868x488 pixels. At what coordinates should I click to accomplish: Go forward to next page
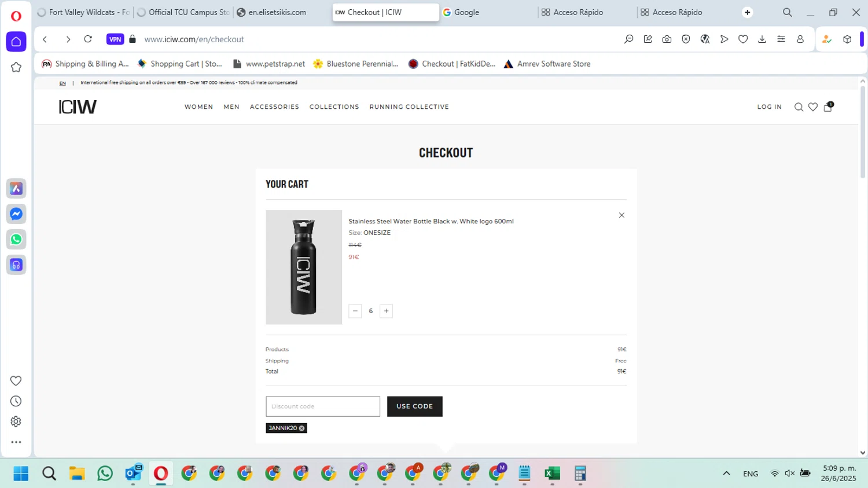[x=68, y=39]
